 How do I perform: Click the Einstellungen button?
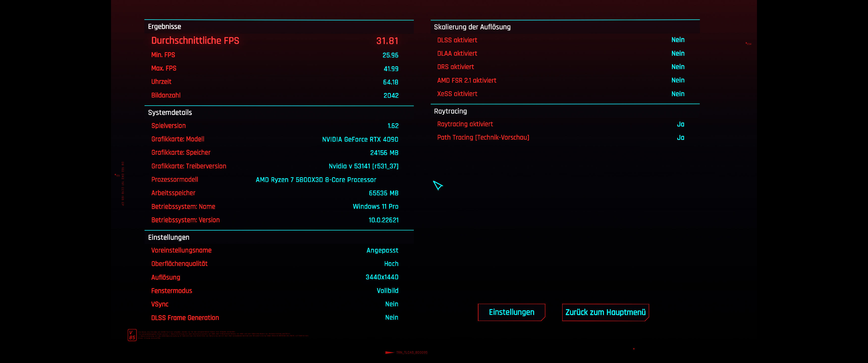tap(511, 312)
